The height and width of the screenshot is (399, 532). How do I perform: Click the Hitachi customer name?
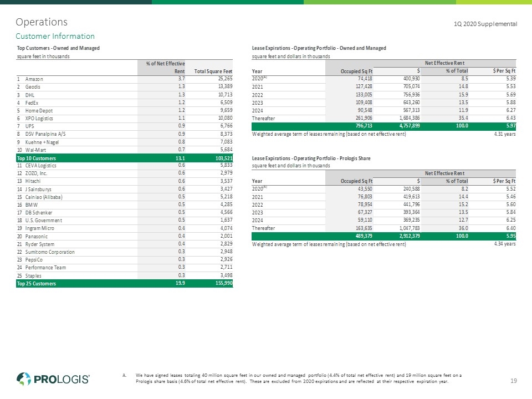[x=33, y=181]
